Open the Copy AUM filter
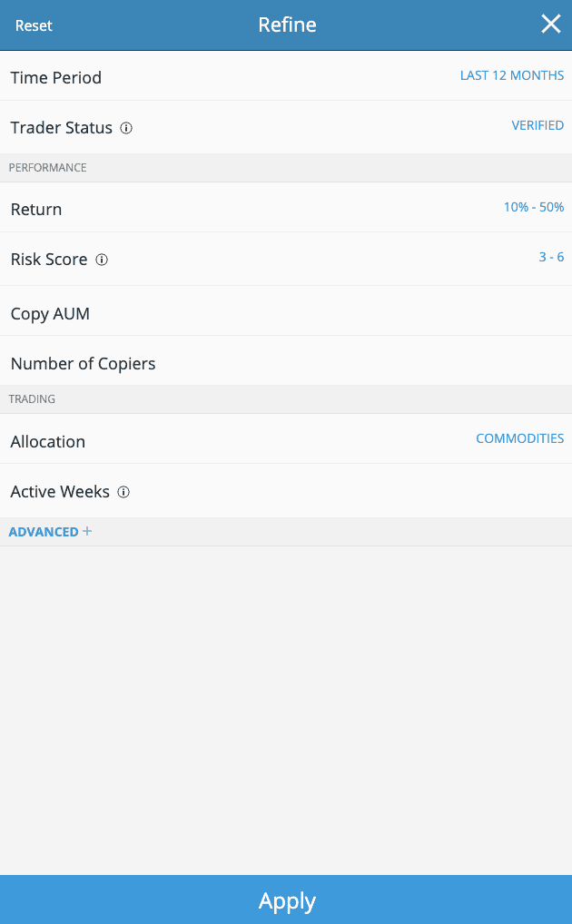The height and width of the screenshot is (924, 572). click(x=286, y=311)
